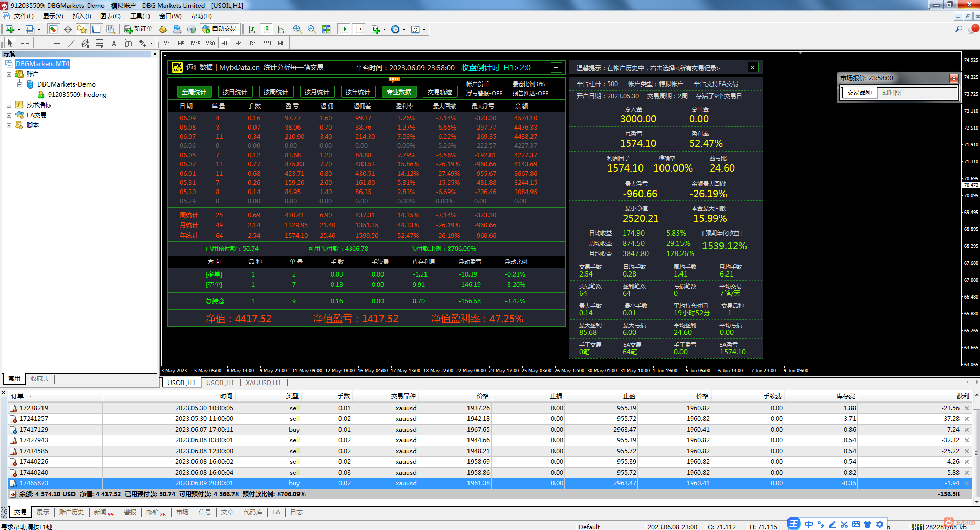Viewport: 980px width, 530px height.
Task: Sort orders by 获利 profit column
Action: [x=963, y=396]
